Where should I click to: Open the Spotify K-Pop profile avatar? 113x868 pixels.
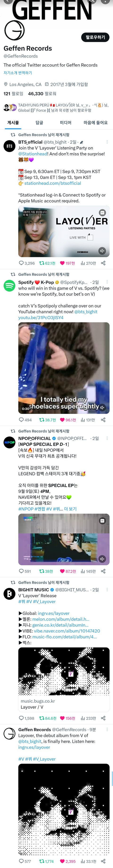coord(9,286)
